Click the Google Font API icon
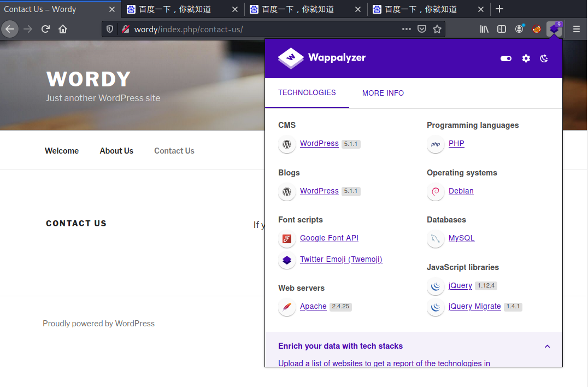The image size is (588, 387). 287,238
